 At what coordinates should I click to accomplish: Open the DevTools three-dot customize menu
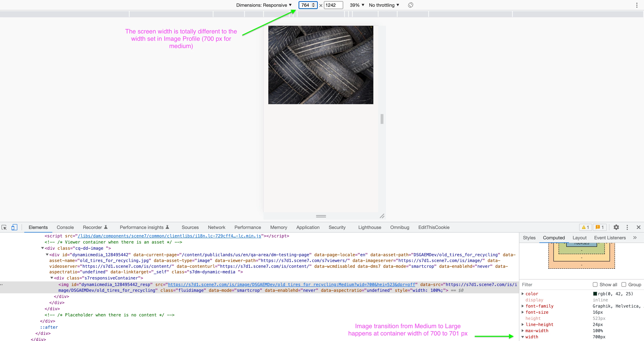[x=627, y=227]
